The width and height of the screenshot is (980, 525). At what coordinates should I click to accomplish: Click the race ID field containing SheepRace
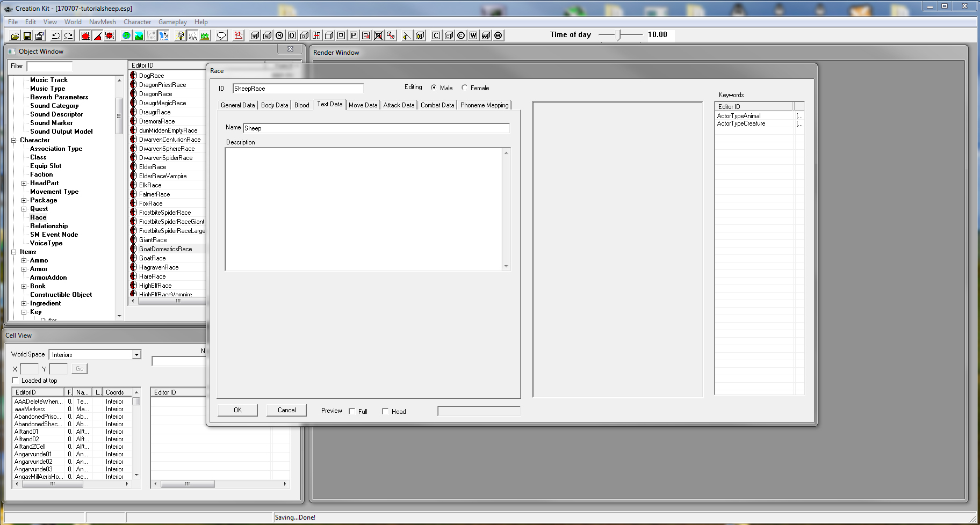tap(298, 89)
